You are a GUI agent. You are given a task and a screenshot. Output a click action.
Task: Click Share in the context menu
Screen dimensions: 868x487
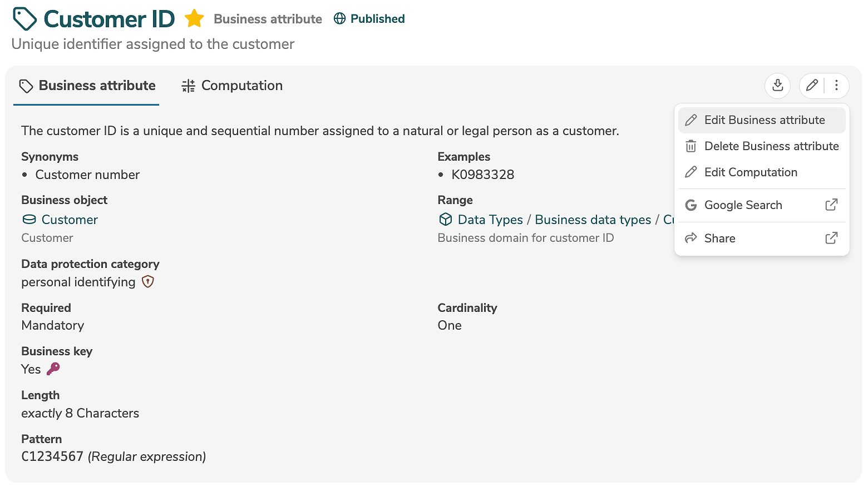pyautogui.click(x=719, y=238)
